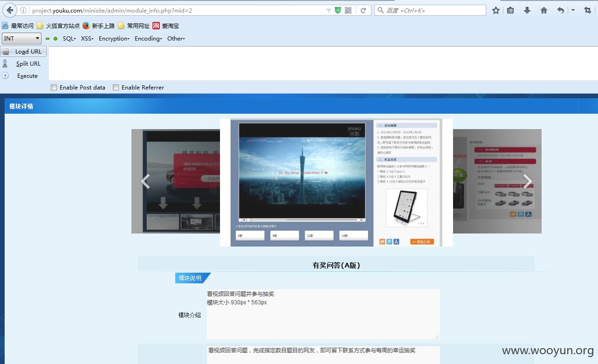598x364 pixels.
Task: Click the crop screenshot icon in toolbar
Action: [588, 10]
